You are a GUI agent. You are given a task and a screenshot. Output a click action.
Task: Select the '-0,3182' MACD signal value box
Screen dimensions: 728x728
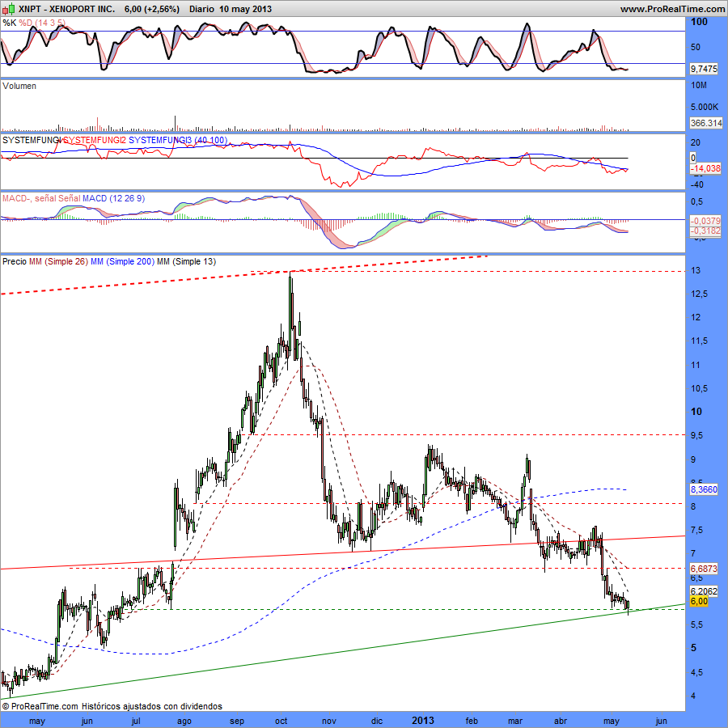click(x=705, y=231)
